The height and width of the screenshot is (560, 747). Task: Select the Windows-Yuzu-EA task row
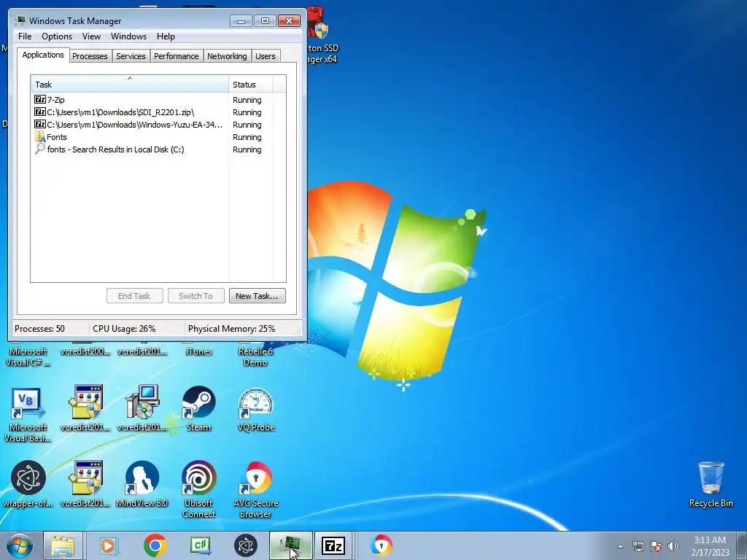click(152, 124)
